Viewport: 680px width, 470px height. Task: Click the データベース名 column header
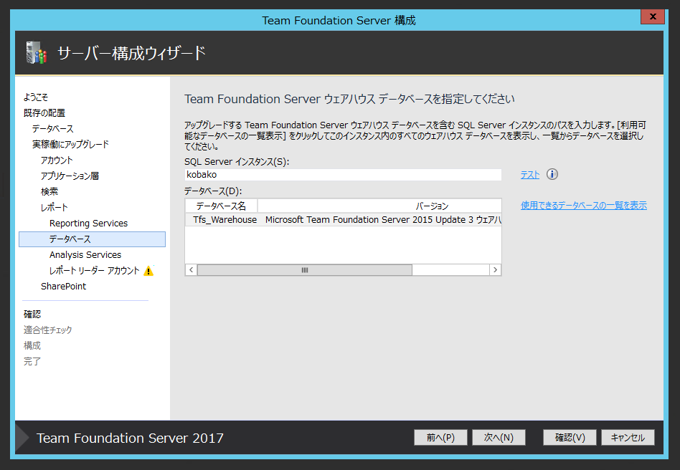click(x=221, y=206)
